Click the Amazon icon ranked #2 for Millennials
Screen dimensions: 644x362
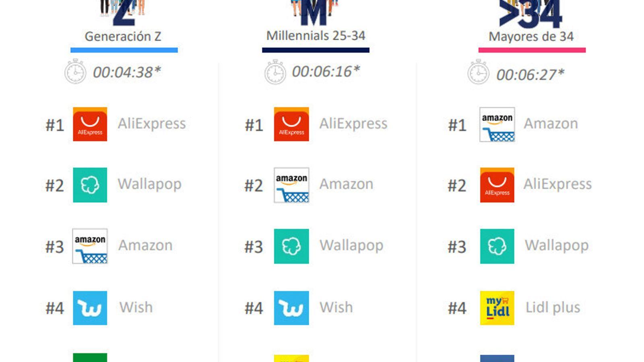tap(291, 185)
